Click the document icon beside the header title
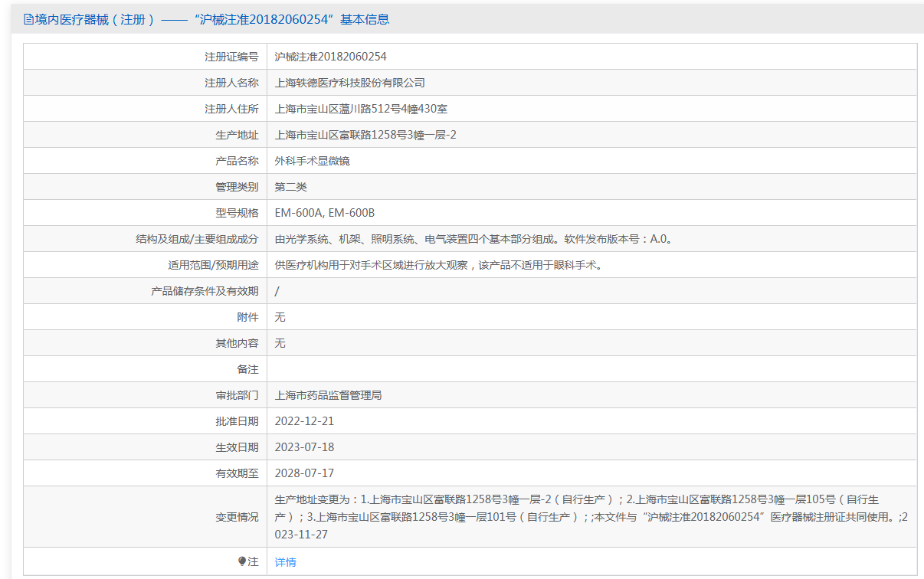This screenshot has height=579, width=924. [28, 20]
